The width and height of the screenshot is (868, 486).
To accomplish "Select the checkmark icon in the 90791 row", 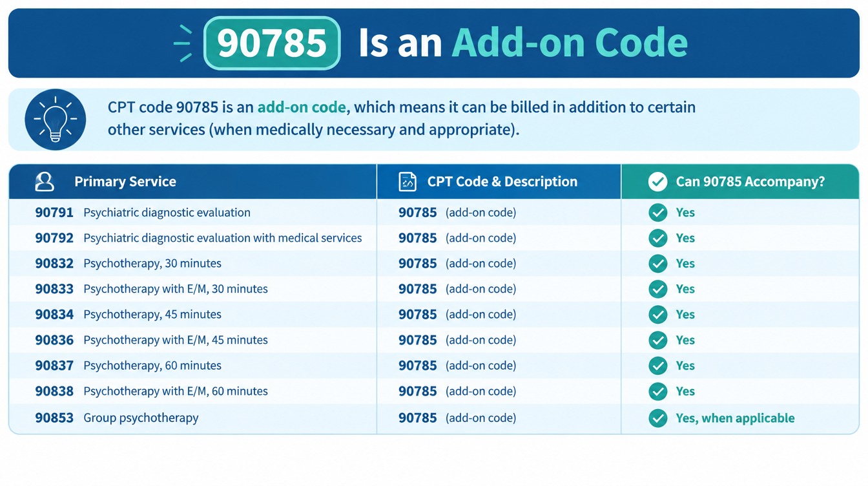I will click(x=657, y=213).
